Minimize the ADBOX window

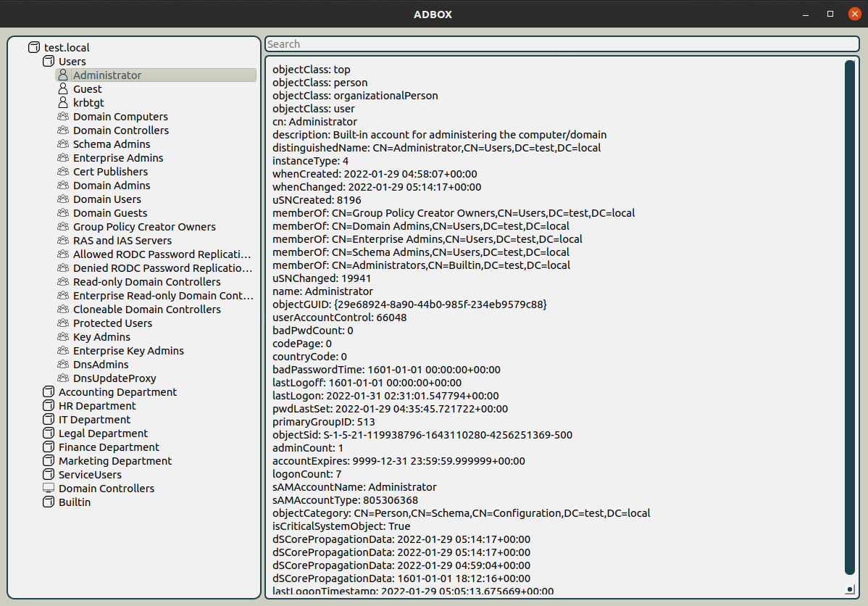[806, 14]
